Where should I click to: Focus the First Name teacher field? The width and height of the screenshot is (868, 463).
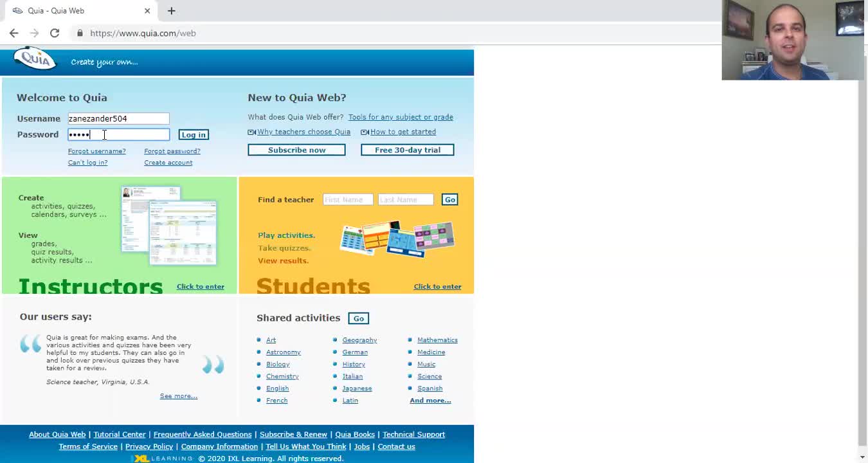pos(348,199)
